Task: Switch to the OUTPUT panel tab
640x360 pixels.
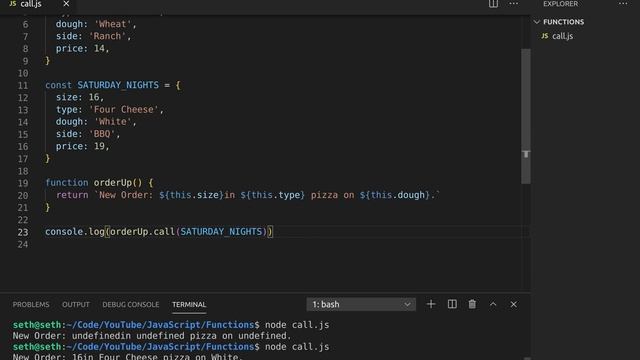Action: coord(76,304)
